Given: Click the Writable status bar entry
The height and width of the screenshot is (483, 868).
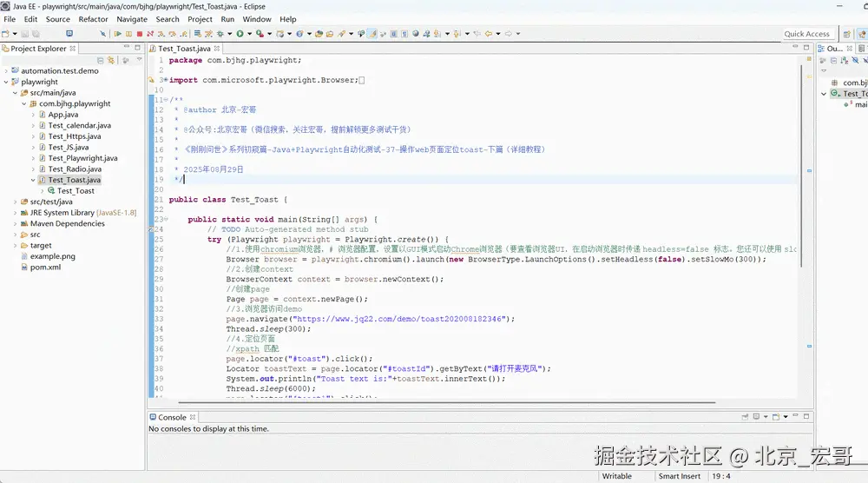Looking at the screenshot, I should click(616, 476).
